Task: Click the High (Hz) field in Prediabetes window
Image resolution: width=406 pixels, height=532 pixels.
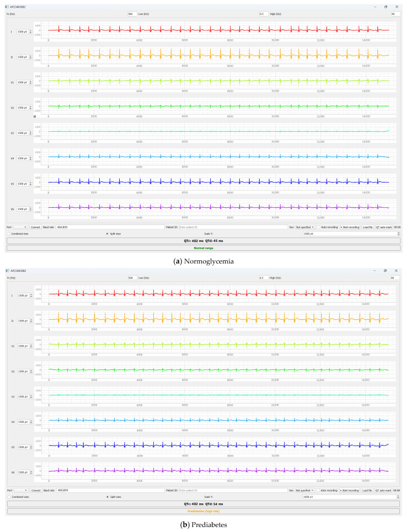Action: [395, 277]
